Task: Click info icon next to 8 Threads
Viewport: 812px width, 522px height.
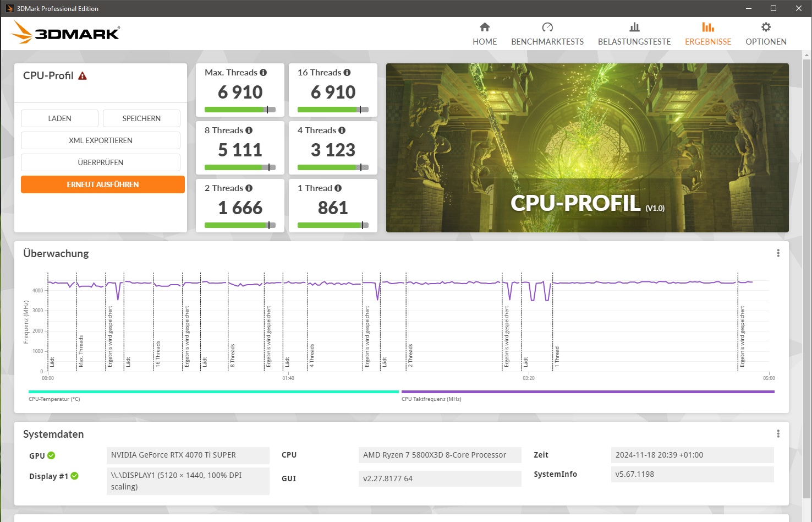Action: [x=249, y=130]
